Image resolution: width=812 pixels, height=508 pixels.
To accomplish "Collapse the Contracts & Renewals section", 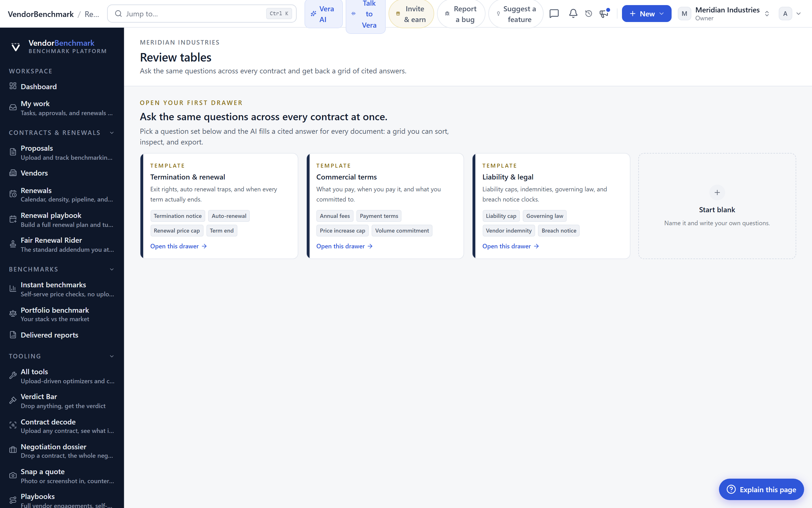I will click(112, 133).
